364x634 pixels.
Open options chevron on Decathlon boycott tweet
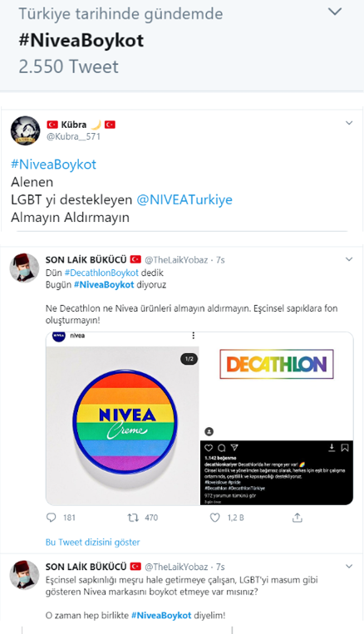pos(349,259)
